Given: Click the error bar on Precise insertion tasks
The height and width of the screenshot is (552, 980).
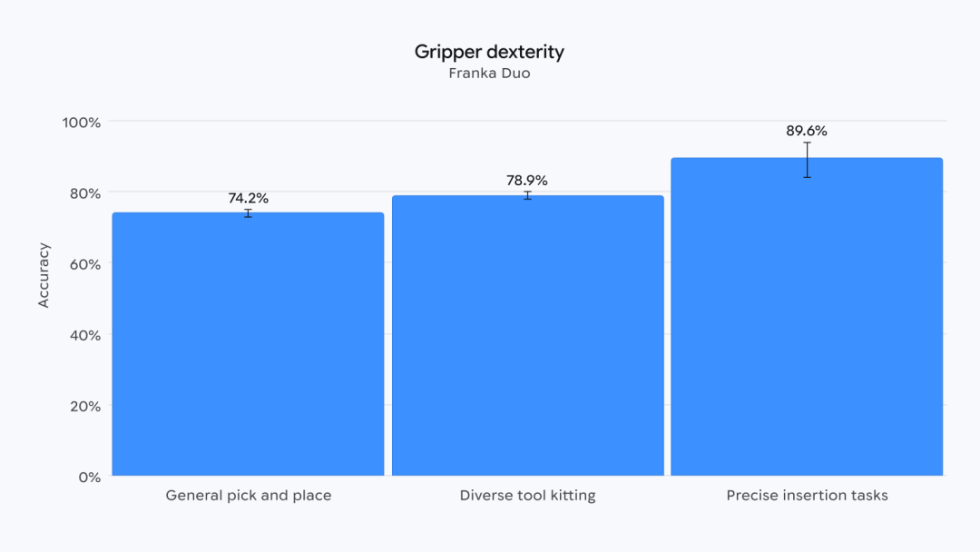Looking at the screenshot, I should point(807,160).
